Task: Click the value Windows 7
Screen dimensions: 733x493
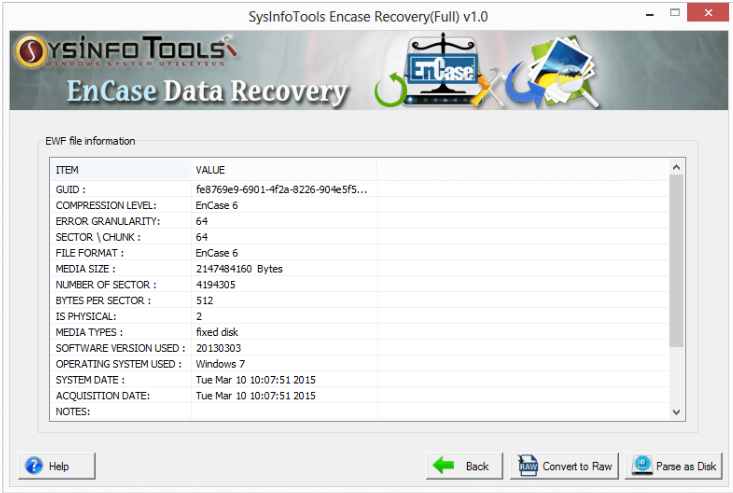Action: pyautogui.click(x=220, y=364)
